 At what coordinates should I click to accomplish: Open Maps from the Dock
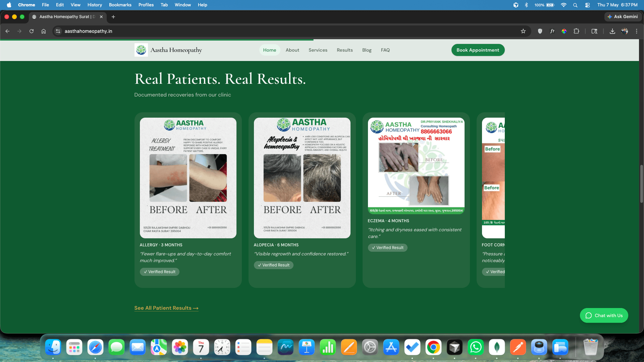159,347
